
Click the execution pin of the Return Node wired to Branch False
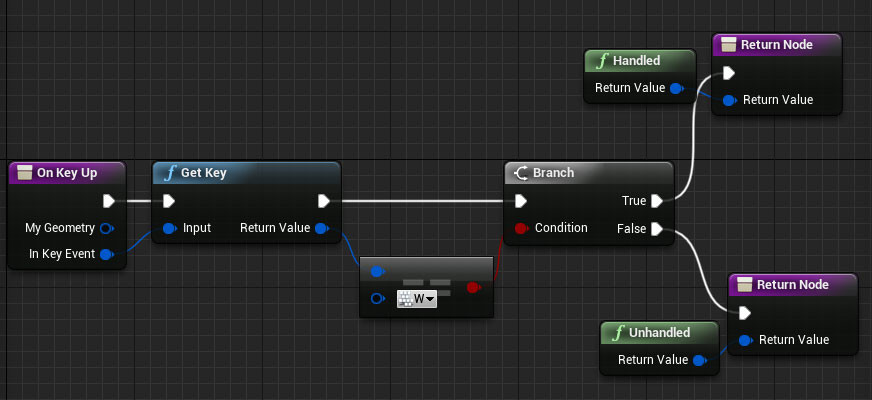(745, 313)
